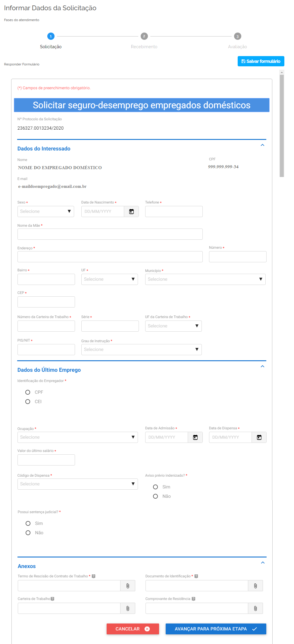Click the Salvar formulário button
This screenshot has width=294, height=644.
tap(261, 61)
